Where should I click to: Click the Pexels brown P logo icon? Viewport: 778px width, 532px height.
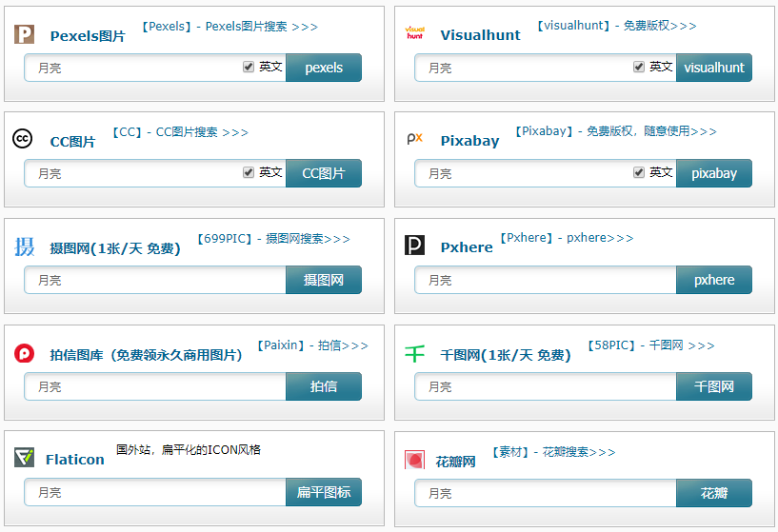click(24, 34)
